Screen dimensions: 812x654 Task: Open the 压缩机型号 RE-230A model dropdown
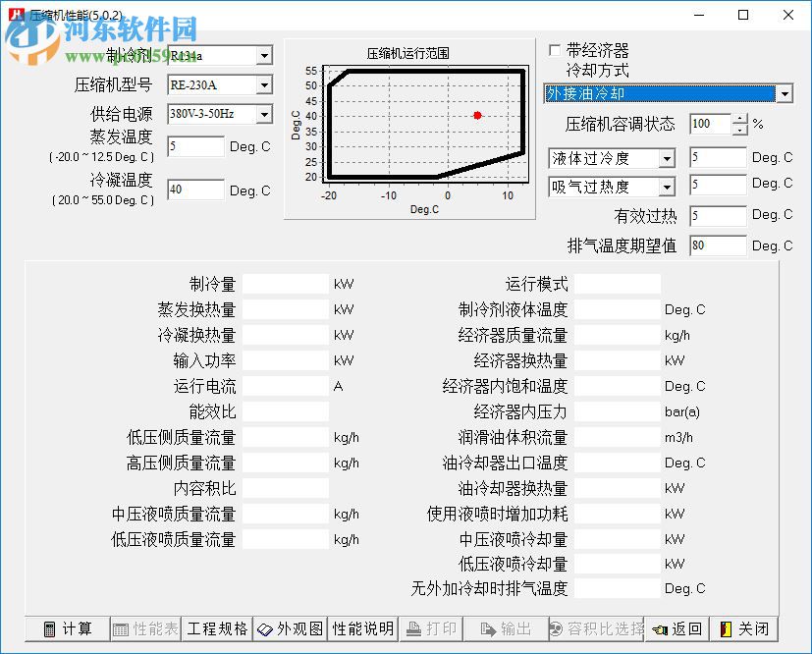pos(265,84)
